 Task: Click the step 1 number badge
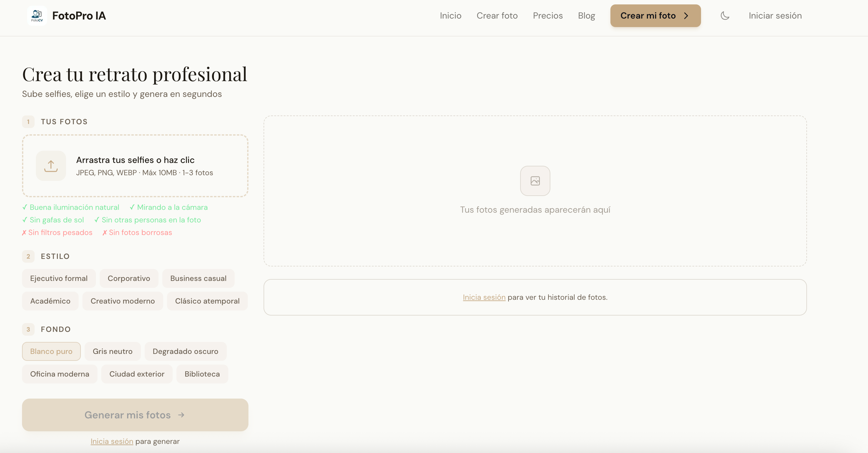coord(28,122)
